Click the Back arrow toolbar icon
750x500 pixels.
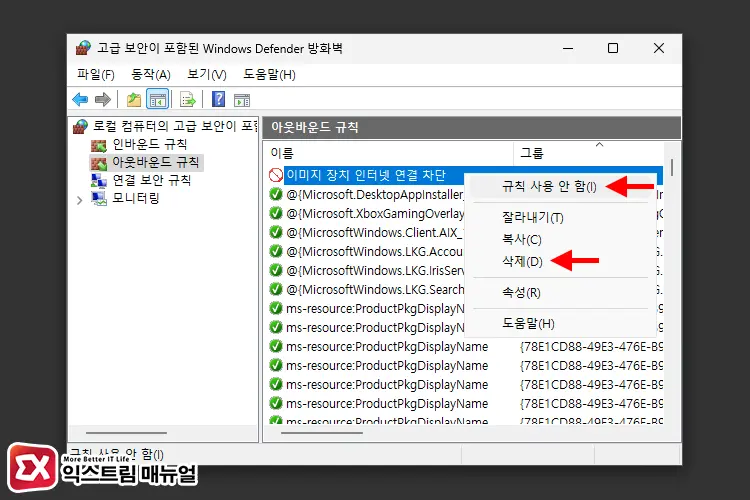pyautogui.click(x=80, y=100)
